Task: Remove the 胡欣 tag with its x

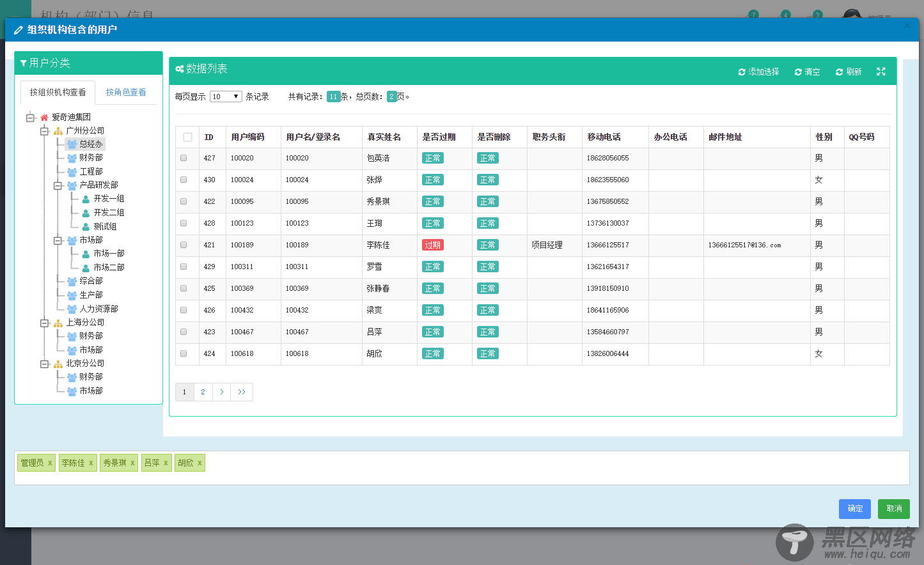Action: 200,463
